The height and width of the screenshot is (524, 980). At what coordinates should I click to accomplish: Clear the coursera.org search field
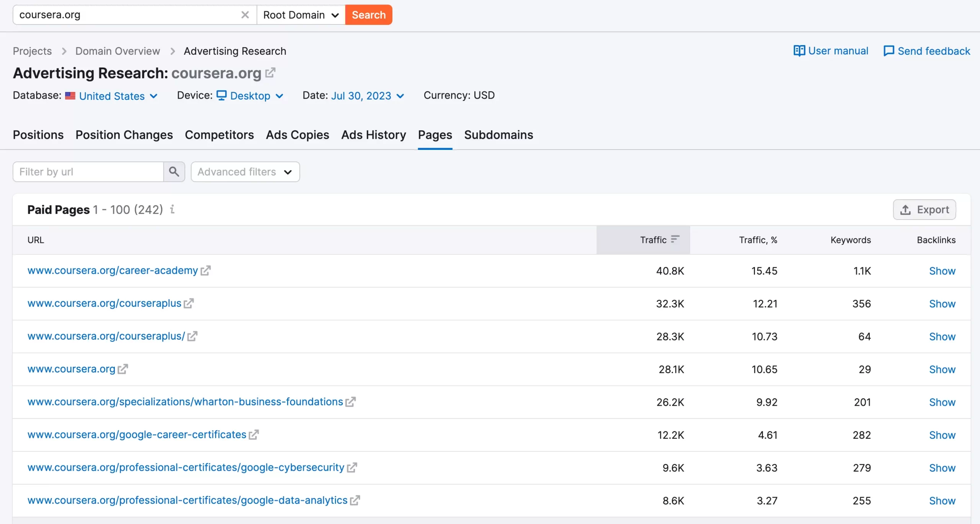pos(245,15)
